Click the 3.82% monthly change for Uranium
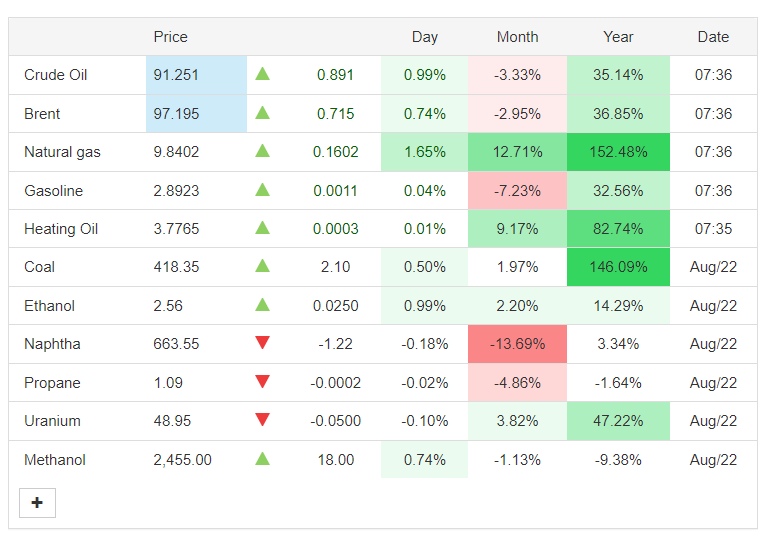This screenshot has height=538, width=768. coord(517,421)
